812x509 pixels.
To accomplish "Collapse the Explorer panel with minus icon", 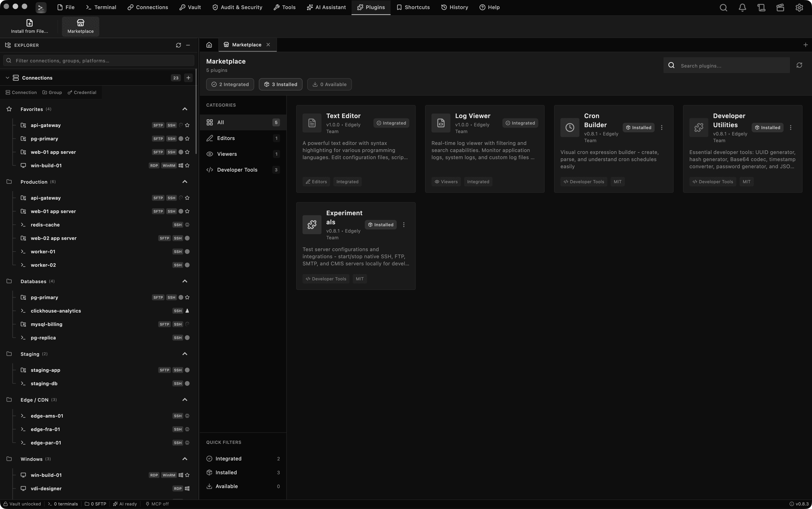I will coord(188,45).
